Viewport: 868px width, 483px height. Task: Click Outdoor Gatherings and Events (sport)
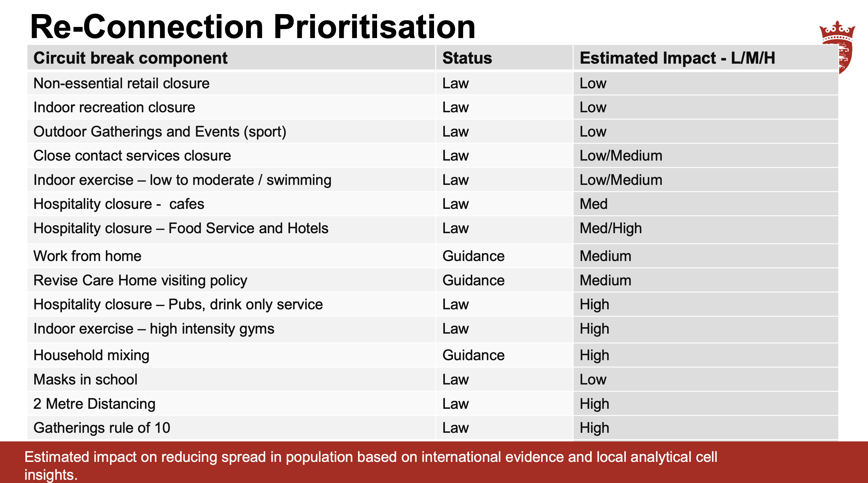click(x=160, y=131)
